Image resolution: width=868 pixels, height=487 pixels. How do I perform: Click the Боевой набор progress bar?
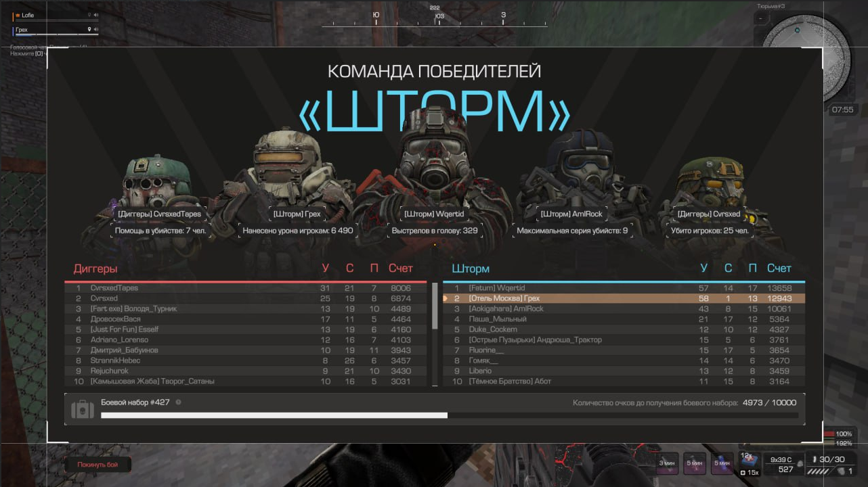pos(450,415)
